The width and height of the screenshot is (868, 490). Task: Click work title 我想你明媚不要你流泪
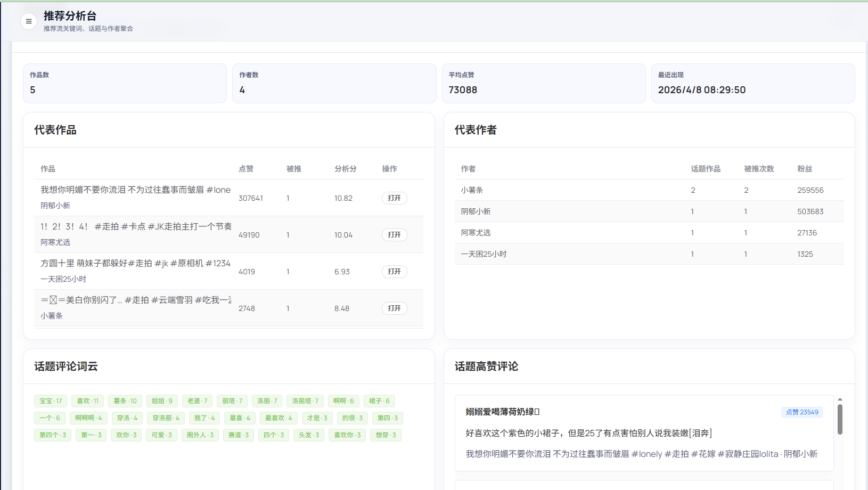[136, 190]
